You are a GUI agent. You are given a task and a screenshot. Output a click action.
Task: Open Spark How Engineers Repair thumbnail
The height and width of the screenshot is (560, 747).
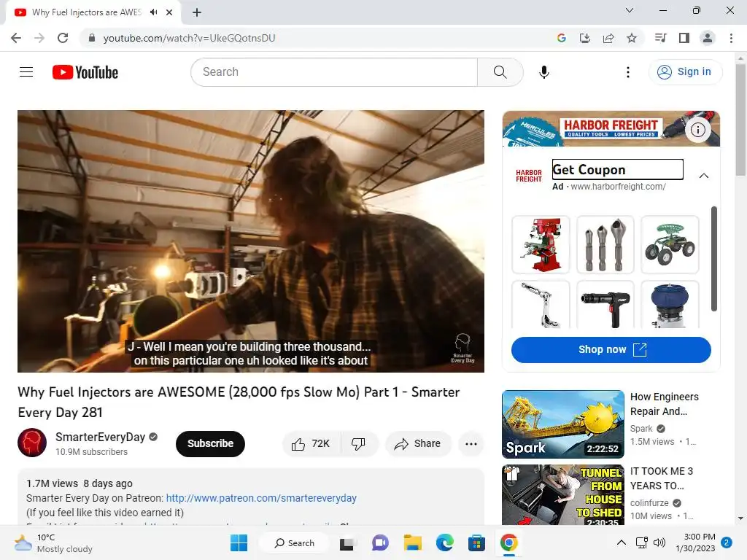pos(562,424)
